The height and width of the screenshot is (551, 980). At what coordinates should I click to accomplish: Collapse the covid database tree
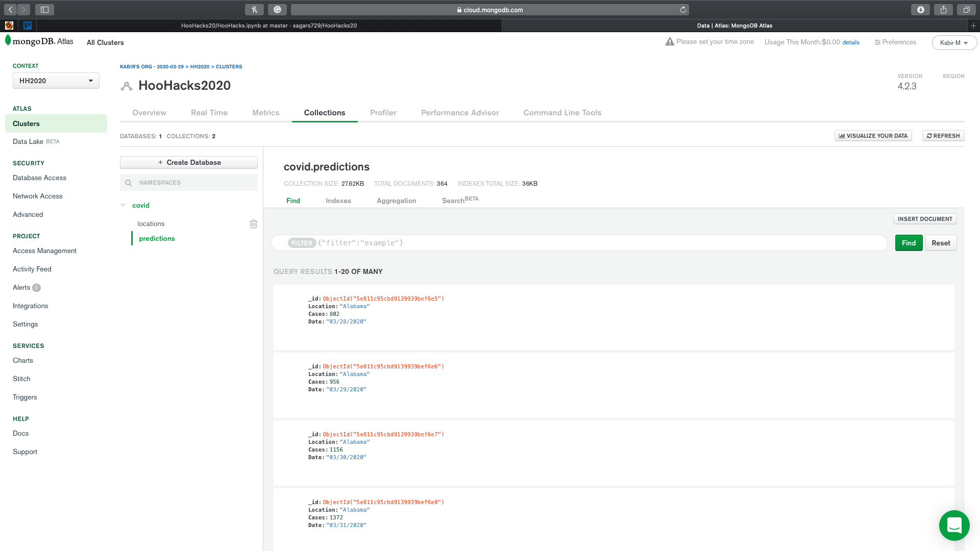pos(123,205)
